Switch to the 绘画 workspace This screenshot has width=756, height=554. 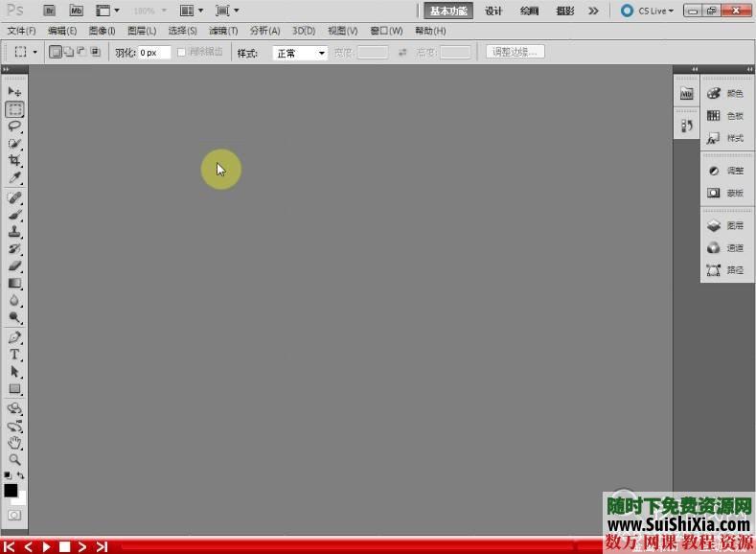[x=530, y=11]
